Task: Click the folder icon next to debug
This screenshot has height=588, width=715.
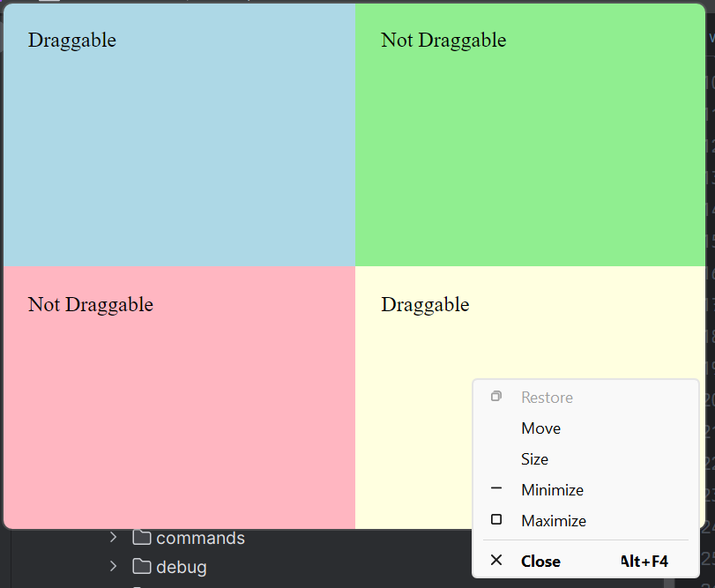Action: click(141, 567)
